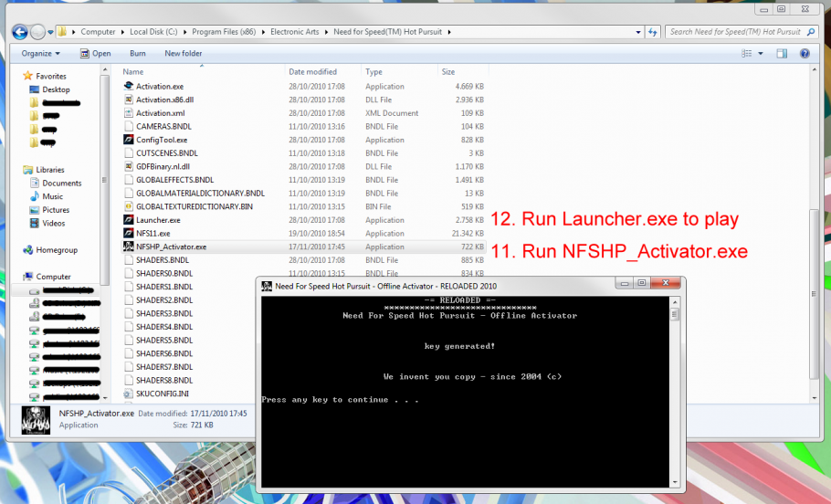This screenshot has height=504, width=831.
Task: Select the Activation.x86.dll file icon
Action: [128, 100]
